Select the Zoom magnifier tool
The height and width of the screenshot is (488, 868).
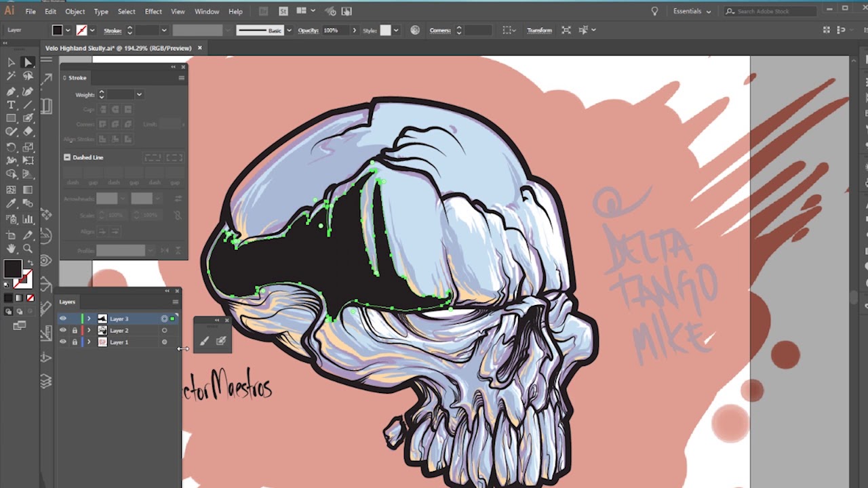point(28,248)
